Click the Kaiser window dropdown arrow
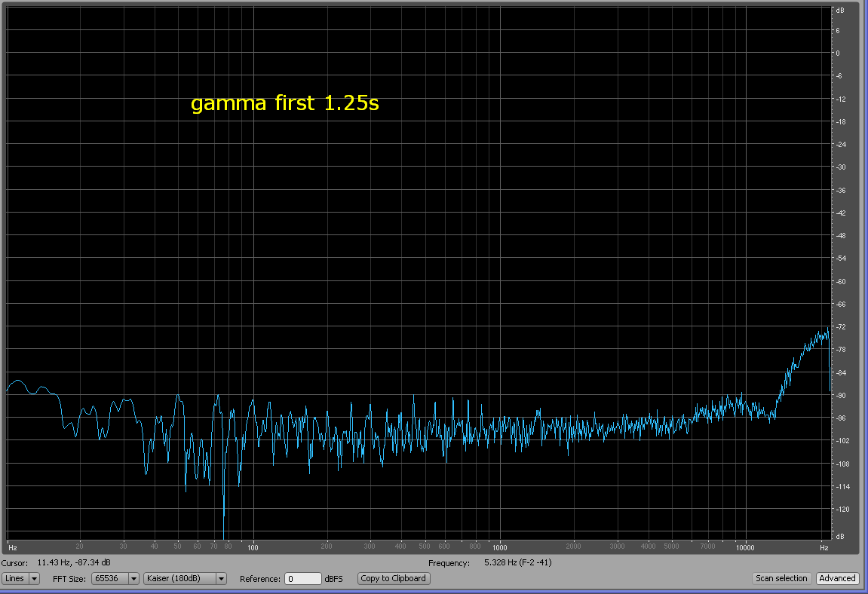Viewport: 868px width, 594px height. (222, 578)
